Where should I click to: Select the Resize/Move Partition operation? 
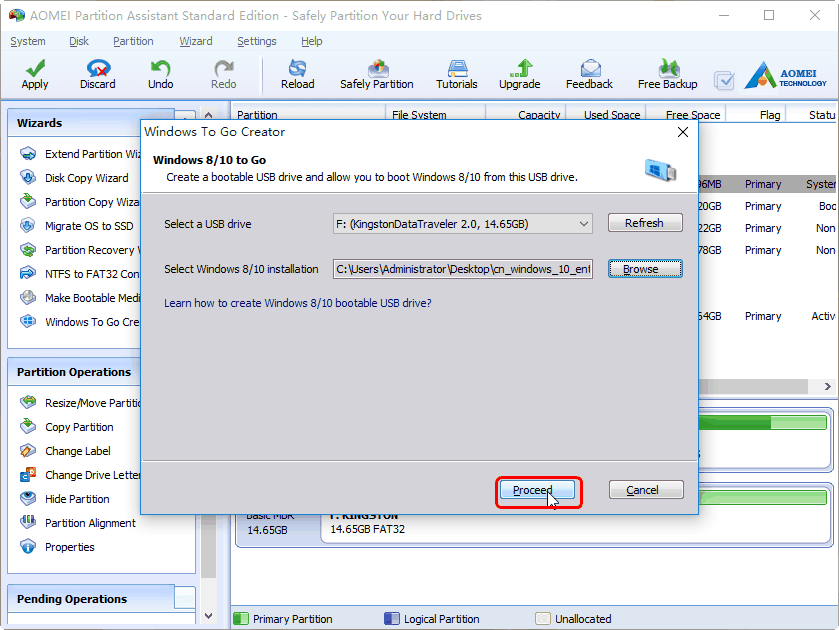(80, 403)
